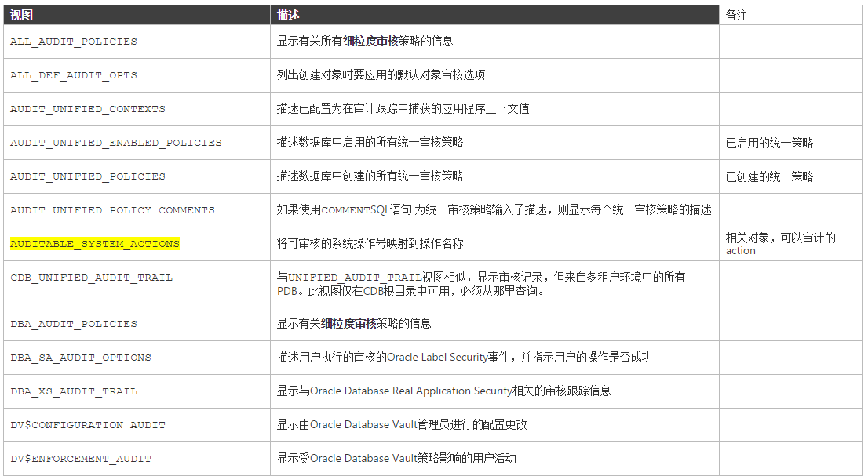Click the highlighted AUDITABLE_SYSTEM_ACTIONS text

[x=95, y=244]
